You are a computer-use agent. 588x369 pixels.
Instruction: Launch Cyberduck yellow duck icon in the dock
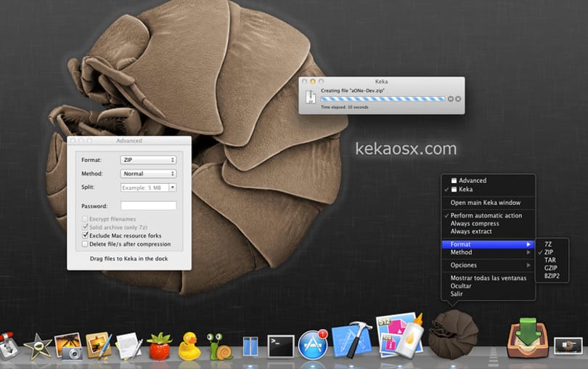click(189, 346)
